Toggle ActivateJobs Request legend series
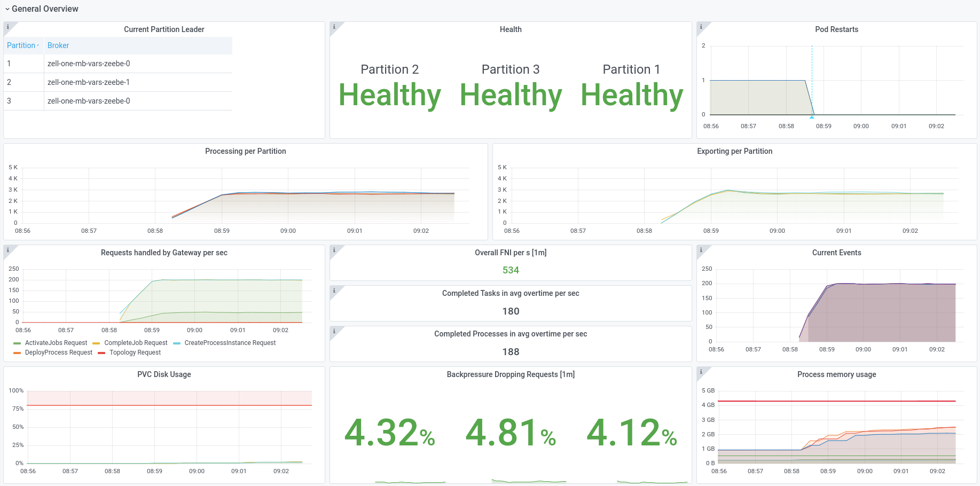 pos(56,343)
